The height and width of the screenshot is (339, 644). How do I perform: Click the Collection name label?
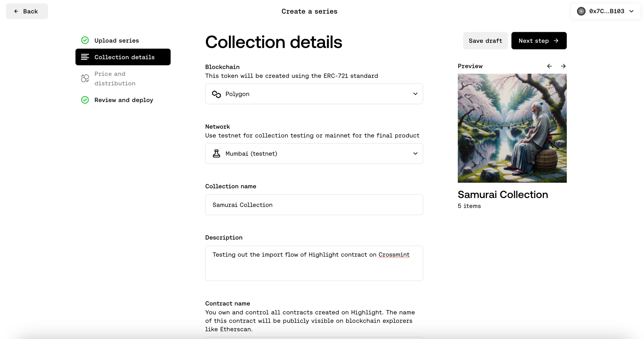231,186
